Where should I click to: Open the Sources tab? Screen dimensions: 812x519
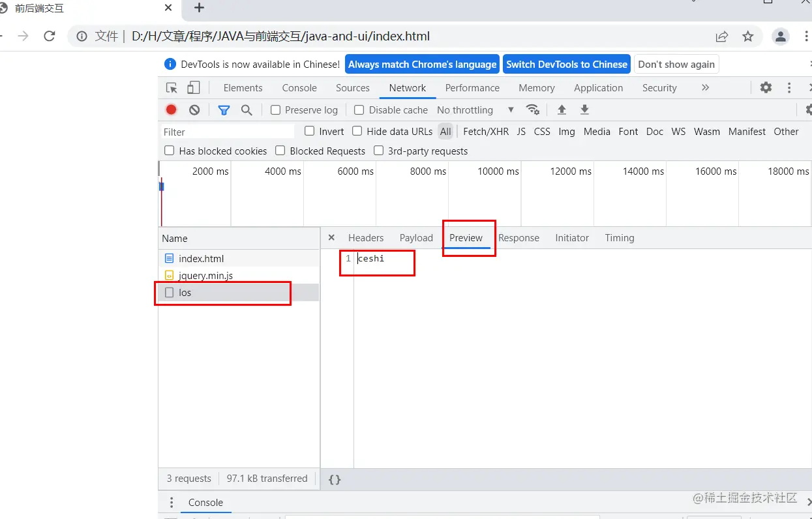pyautogui.click(x=353, y=88)
